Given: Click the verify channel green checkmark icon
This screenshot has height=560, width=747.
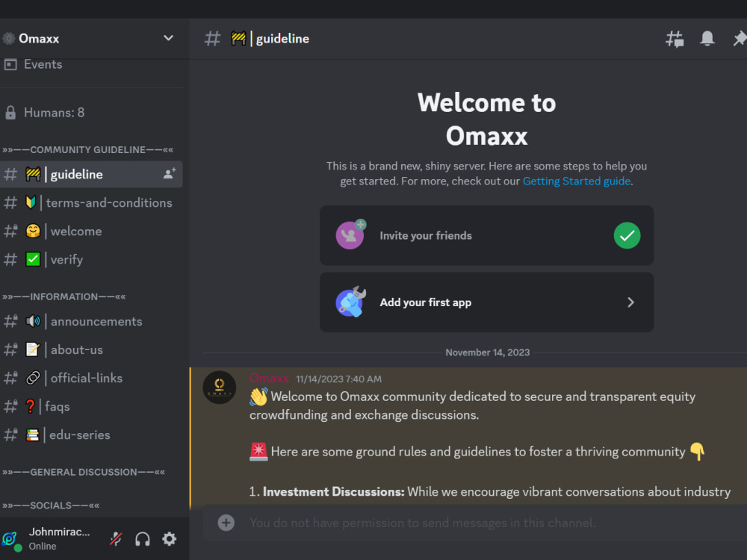Looking at the screenshot, I should click(x=33, y=259).
